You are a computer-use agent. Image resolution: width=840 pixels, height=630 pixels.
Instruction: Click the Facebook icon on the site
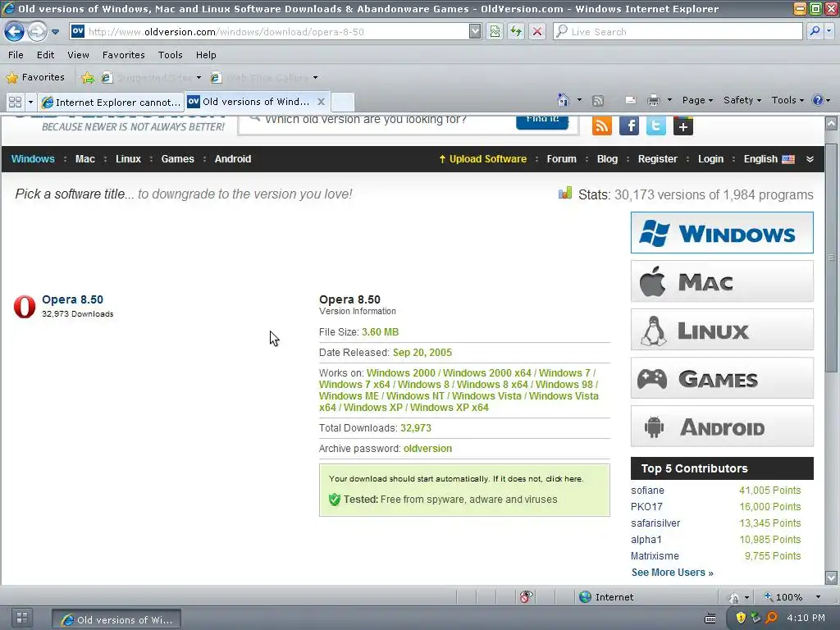[x=629, y=126]
